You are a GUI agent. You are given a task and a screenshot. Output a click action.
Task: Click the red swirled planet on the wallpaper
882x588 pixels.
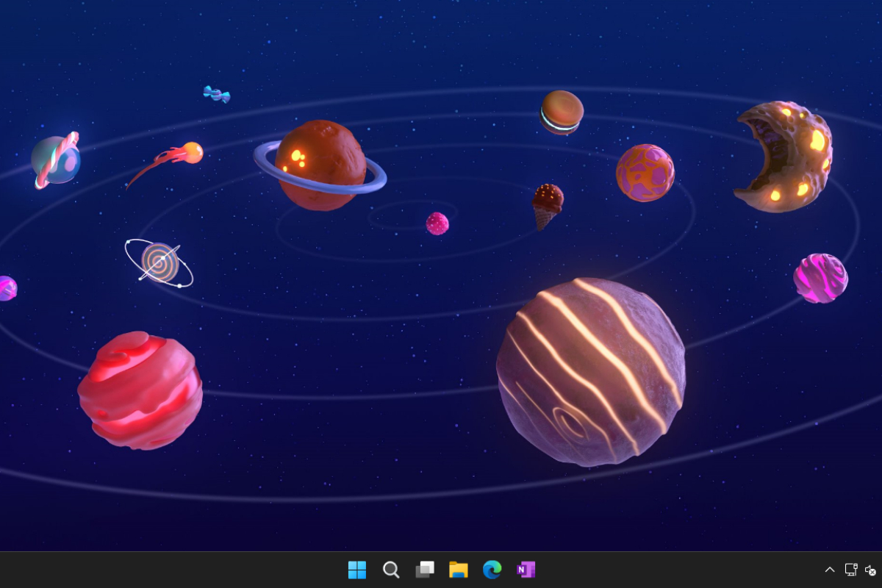[x=140, y=390]
